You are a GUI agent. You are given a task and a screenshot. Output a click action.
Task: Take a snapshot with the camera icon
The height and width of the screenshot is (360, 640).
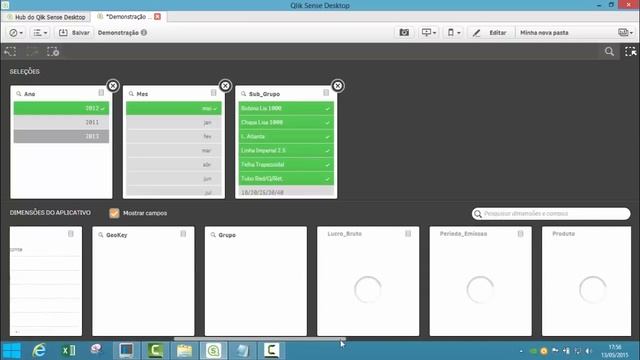tap(404, 33)
